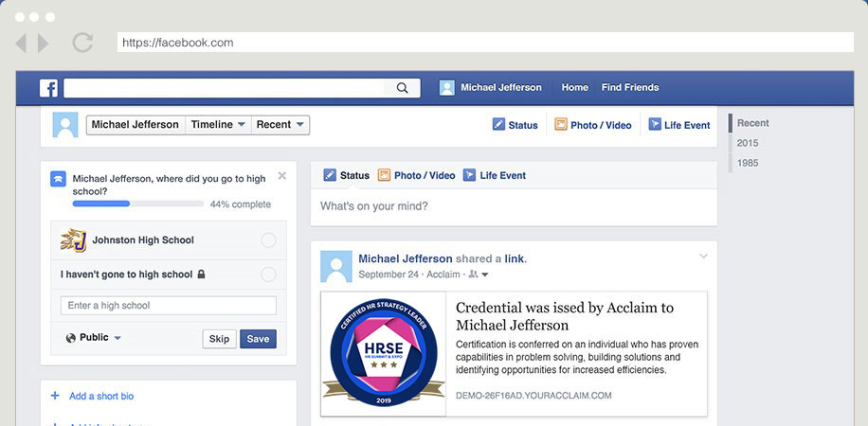Open post options chevron on shared link
The height and width of the screenshot is (426, 868).
[703, 257]
